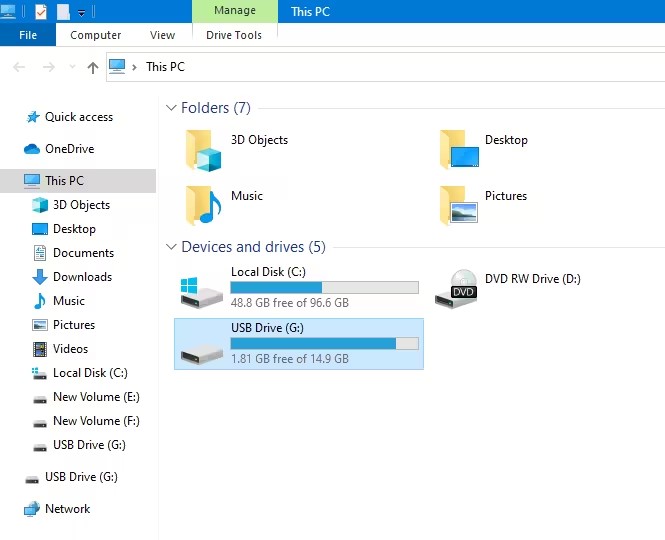Click the 'Desktop' label in Folders group
The width and height of the screenshot is (665, 540).
[x=506, y=140]
